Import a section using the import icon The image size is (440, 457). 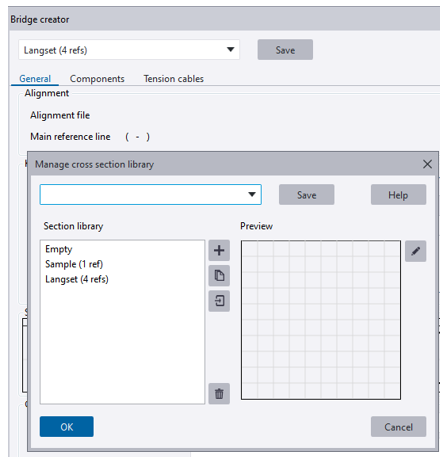coord(219,301)
